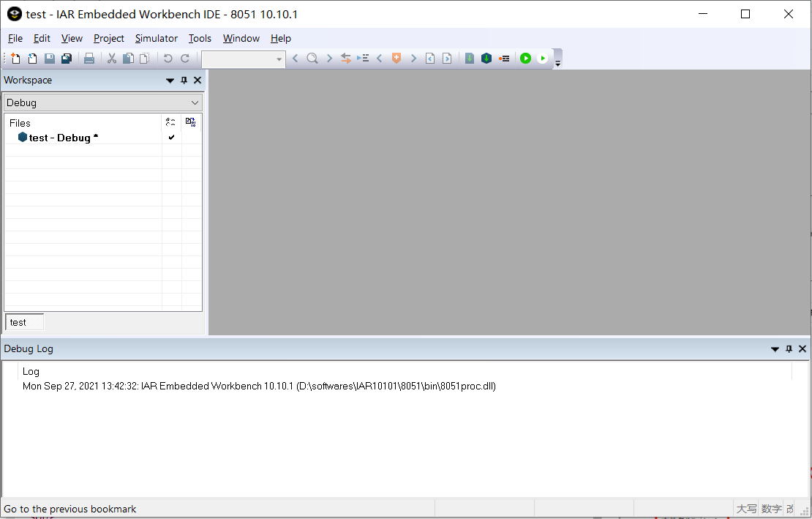The height and width of the screenshot is (519, 812).
Task: Minimize the IAR Embedded Workbench window
Action: coord(703,14)
